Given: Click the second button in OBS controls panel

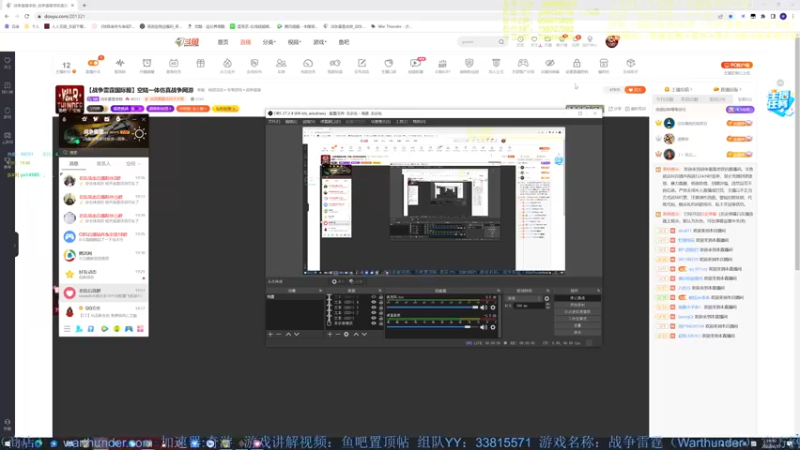Looking at the screenshot, I should pos(578,305).
